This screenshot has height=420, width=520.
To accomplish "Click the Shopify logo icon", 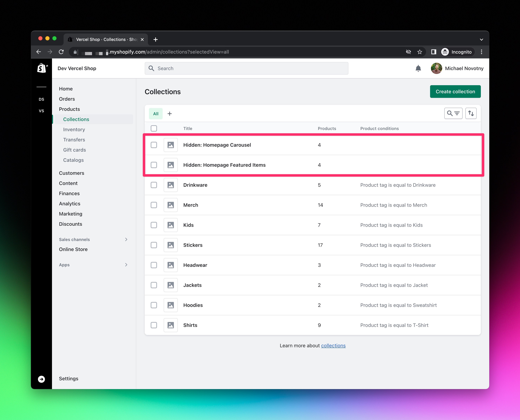I will pos(42,68).
